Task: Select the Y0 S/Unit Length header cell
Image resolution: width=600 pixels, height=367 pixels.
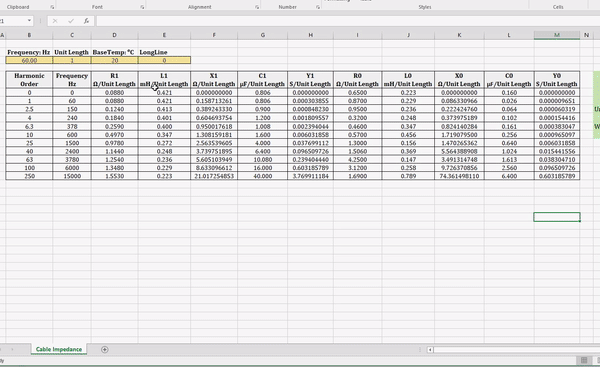Action: (x=557, y=80)
